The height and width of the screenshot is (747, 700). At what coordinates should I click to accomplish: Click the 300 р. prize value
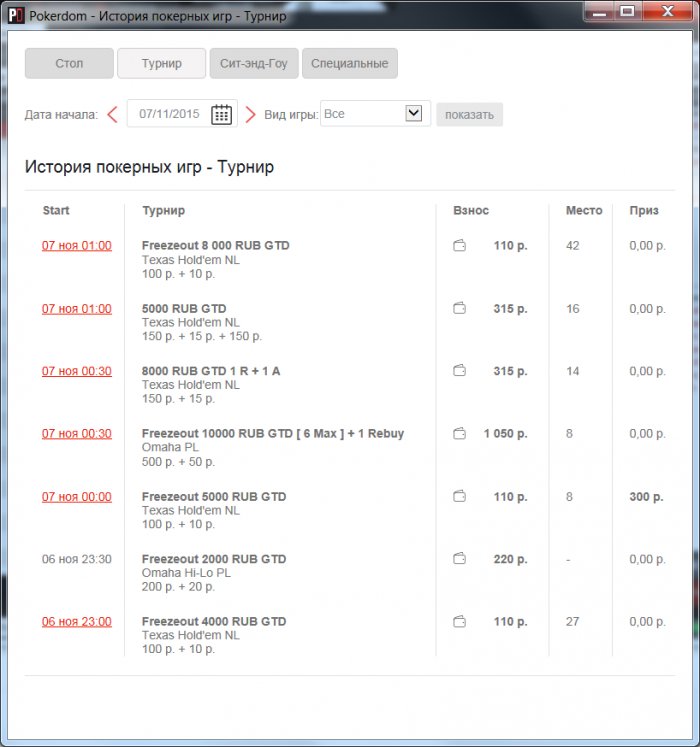point(646,496)
